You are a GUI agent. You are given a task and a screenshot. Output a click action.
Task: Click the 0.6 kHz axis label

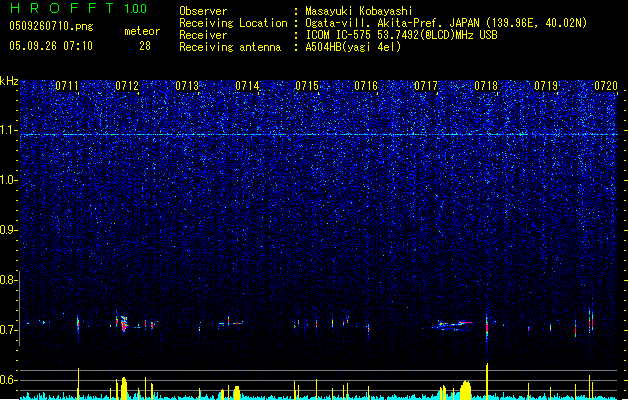point(8,380)
